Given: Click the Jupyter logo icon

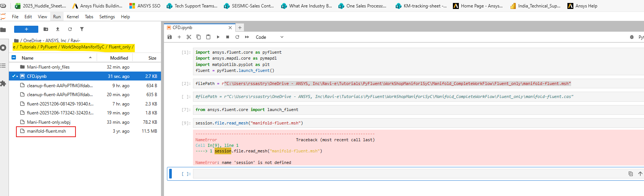Looking at the screenshot, I should (x=3, y=16).
